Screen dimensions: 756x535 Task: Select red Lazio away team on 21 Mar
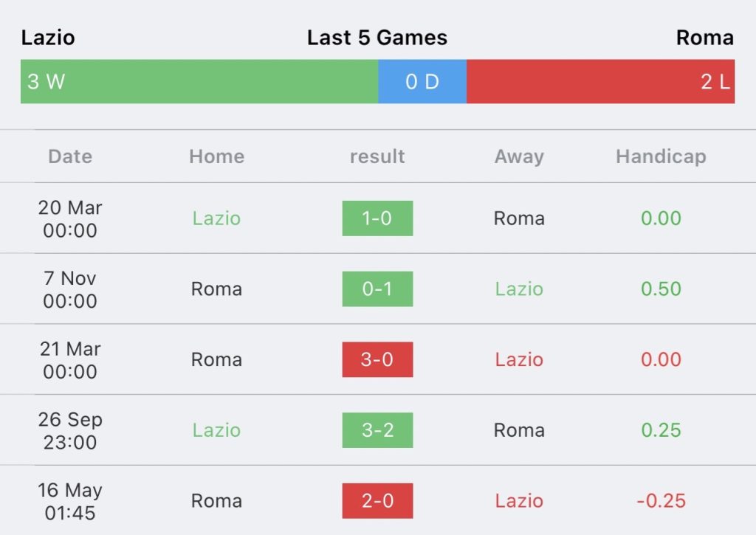pyautogui.click(x=519, y=359)
